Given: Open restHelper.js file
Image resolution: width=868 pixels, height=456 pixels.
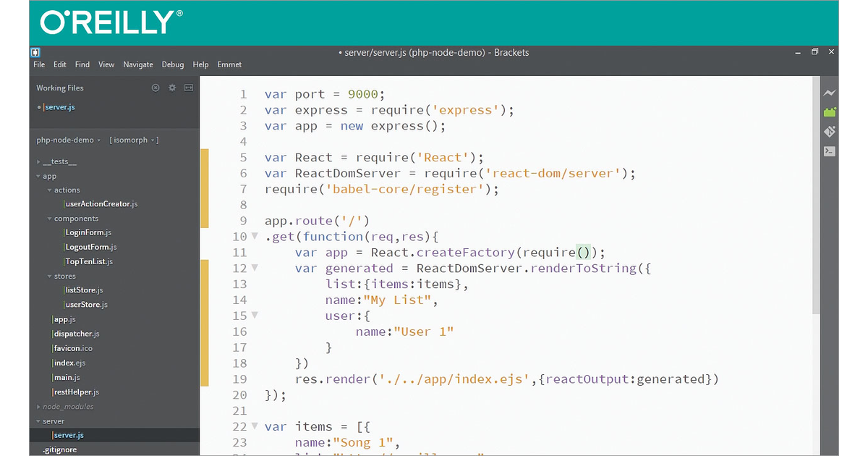Looking at the screenshot, I should [76, 392].
